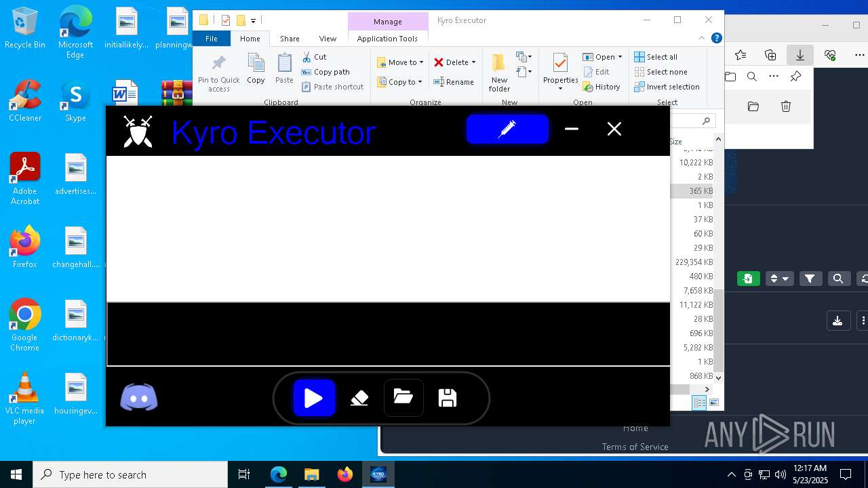This screenshot has width=868, height=488.
Task: Open a script file with the folder icon
Action: [403, 397]
